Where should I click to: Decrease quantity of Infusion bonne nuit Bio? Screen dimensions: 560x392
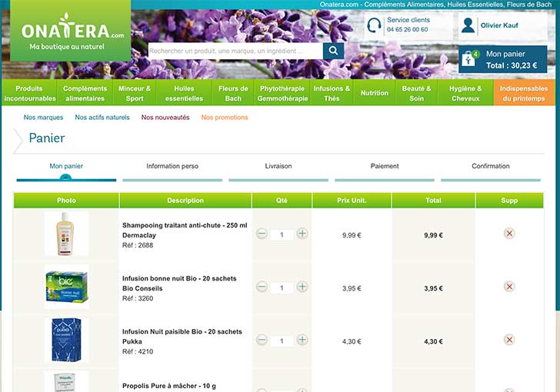pyautogui.click(x=262, y=287)
